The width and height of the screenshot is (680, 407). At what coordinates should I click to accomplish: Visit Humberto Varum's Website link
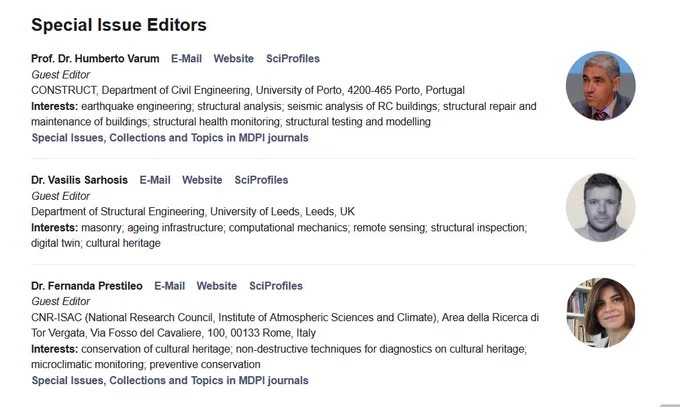233,59
